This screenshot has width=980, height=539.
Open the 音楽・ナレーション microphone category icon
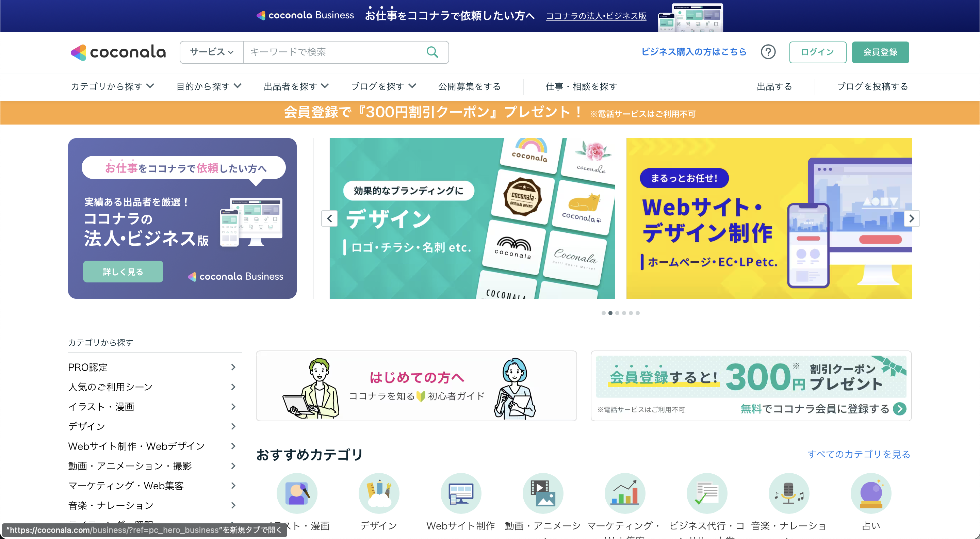coord(789,493)
